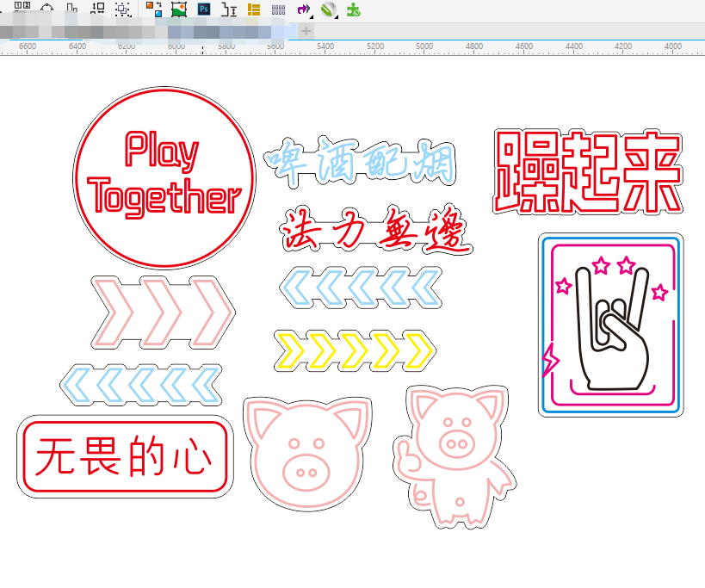Select the yellow right-pointing chevron arrows

click(355, 350)
